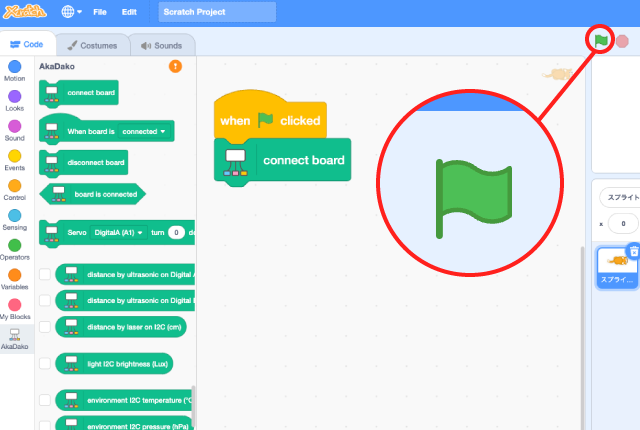Viewport: 640px width, 430px height.
Task: Select the Operators category
Action: [15, 249]
